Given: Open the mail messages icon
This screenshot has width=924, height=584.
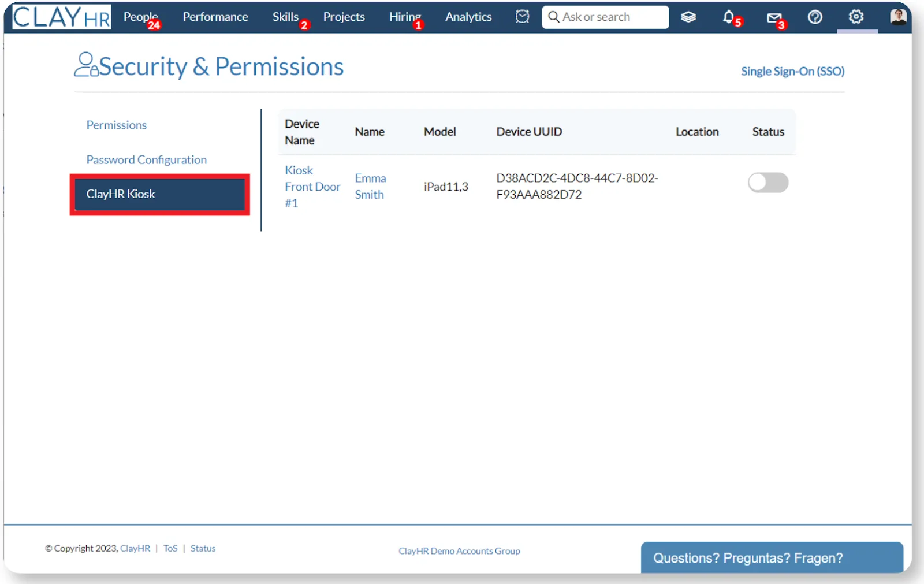Looking at the screenshot, I should [774, 18].
